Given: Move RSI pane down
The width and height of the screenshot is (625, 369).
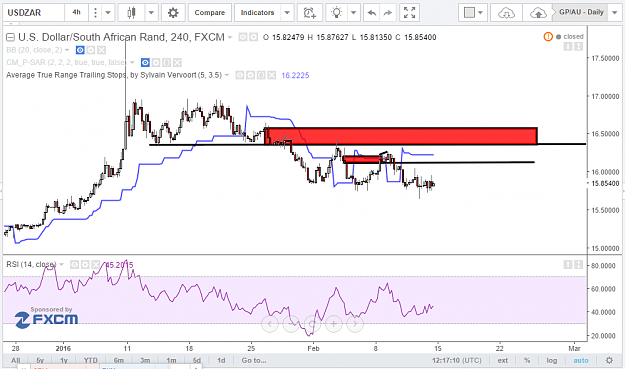Looking at the screenshot, I should click(x=579, y=265).
